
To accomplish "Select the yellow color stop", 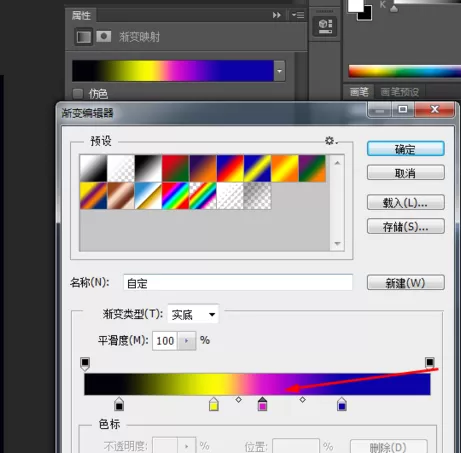I will pyautogui.click(x=214, y=404).
